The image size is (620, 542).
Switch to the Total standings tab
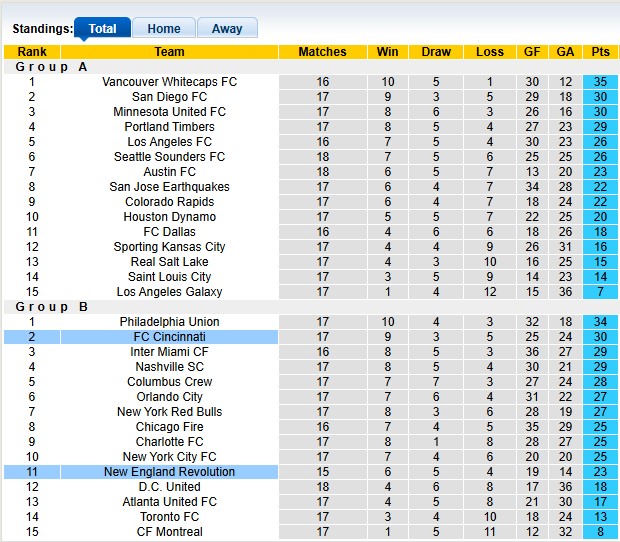102,29
